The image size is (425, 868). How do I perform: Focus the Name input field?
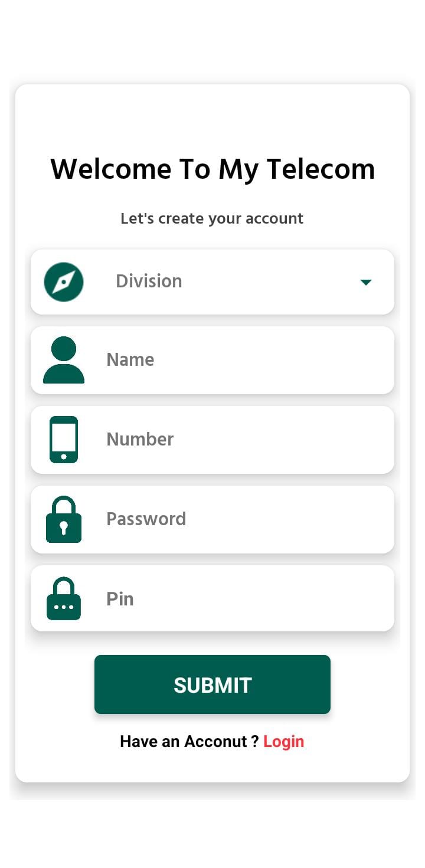point(212,360)
